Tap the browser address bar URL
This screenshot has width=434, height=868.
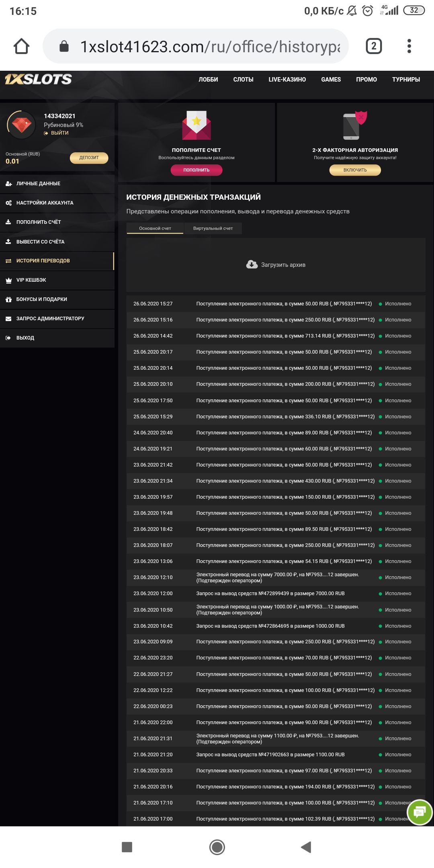210,47
